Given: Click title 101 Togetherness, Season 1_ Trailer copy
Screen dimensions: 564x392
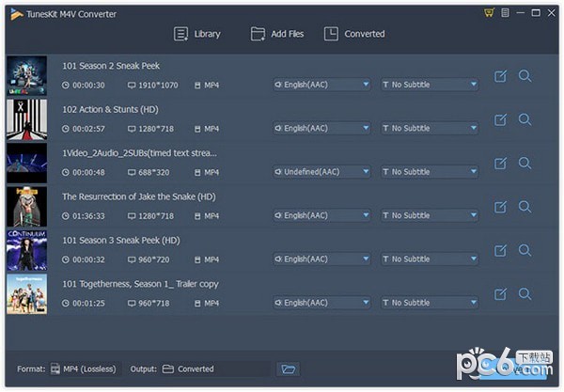Looking at the screenshot, I should (x=140, y=284).
